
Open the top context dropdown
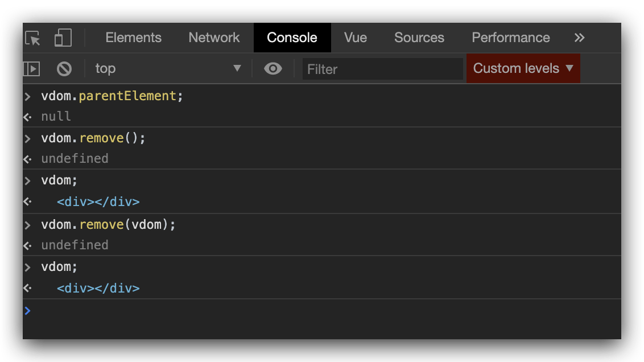click(168, 69)
